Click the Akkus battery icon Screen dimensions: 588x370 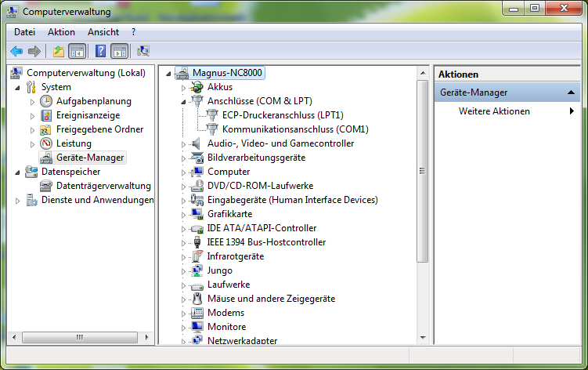tap(197, 87)
